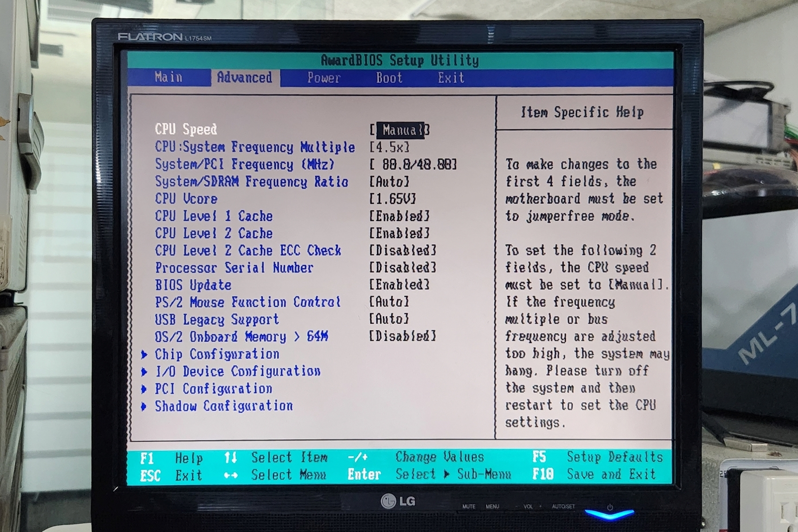Viewport: 798px width, 532px height.
Task: Click the F5 Setup Defaults hint
Action: [597, 457]
